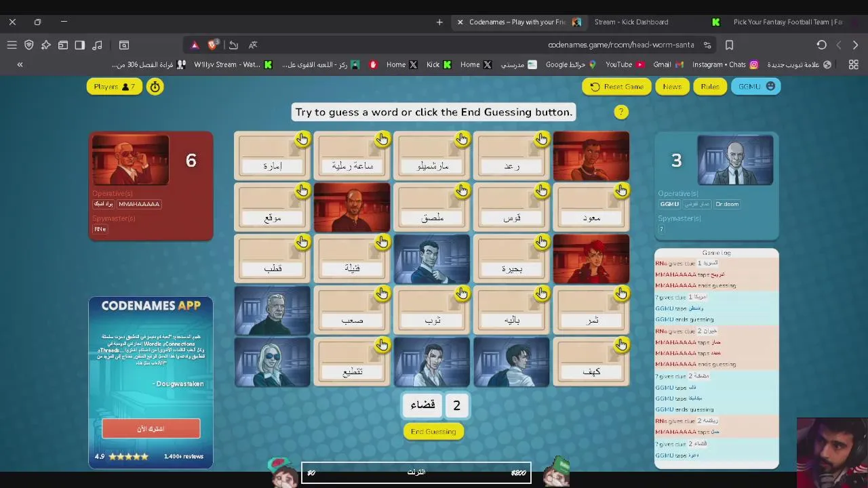Click the address bar URL field
Screen dimensions: 868x488
[620, 45]
